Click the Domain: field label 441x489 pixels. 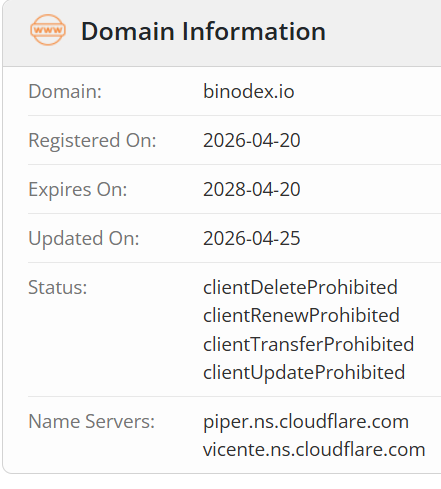tap(65, 91)
